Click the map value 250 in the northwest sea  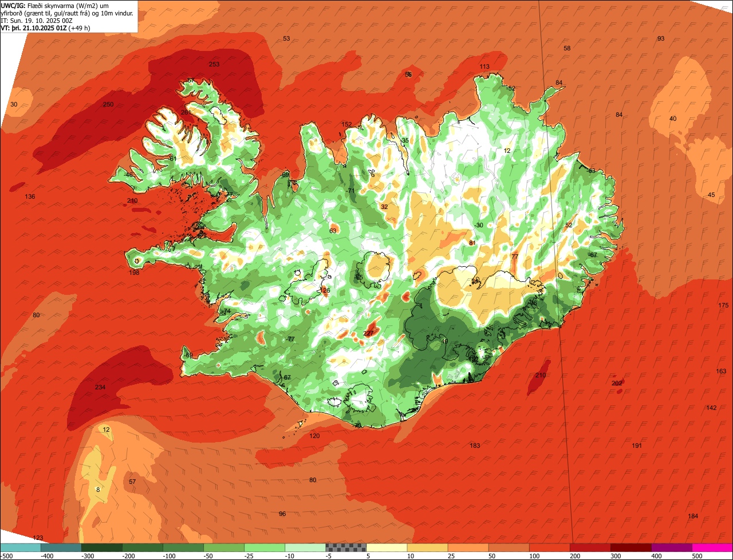108,104
